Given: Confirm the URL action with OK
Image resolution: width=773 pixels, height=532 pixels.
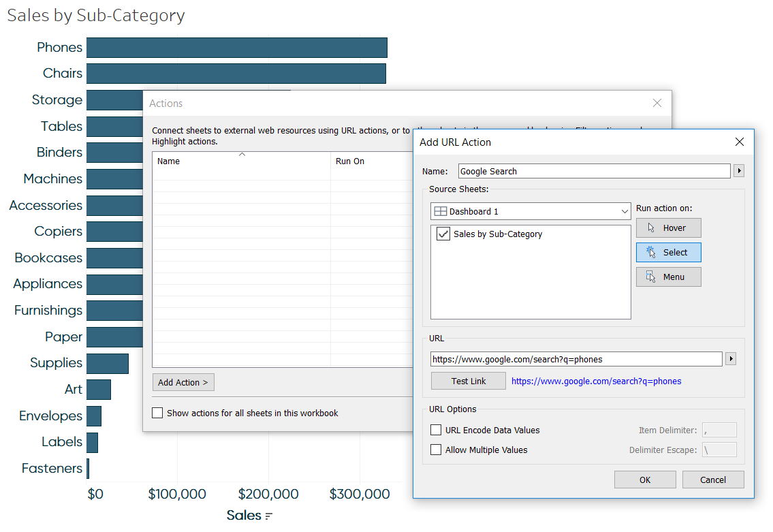Looking at the screenshot, I should point(644,480).
